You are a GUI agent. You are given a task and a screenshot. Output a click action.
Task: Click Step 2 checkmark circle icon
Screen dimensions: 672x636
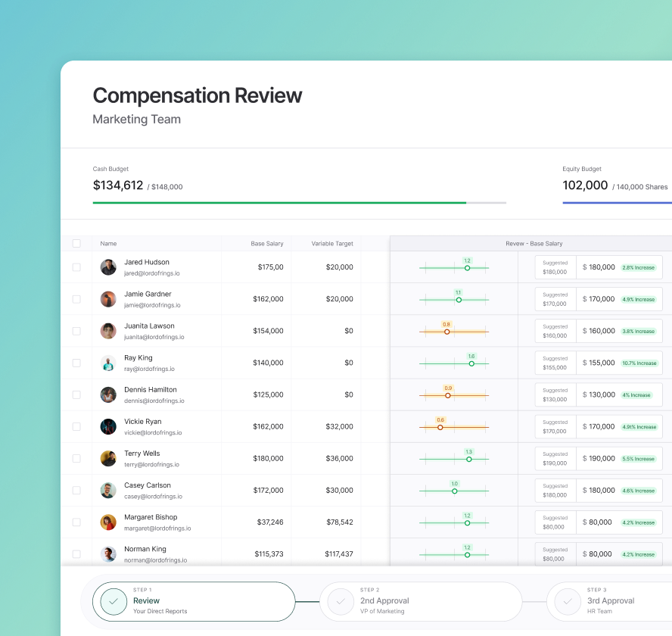pos(341,601)
